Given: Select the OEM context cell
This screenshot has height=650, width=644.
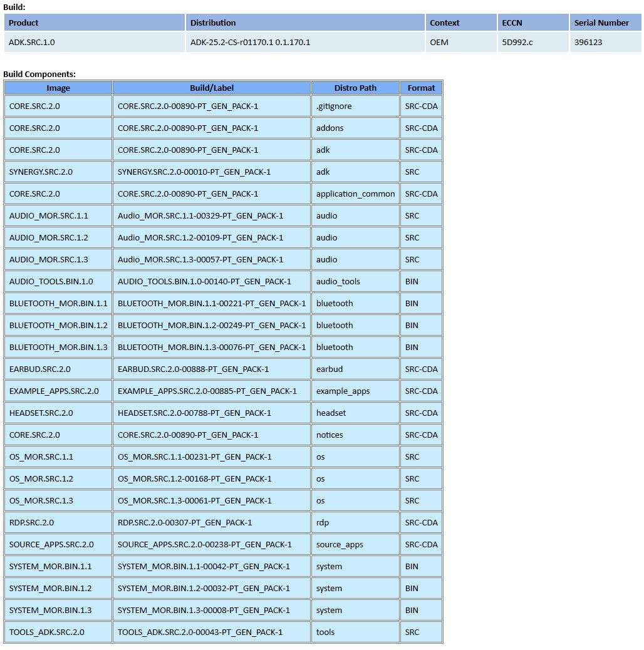Looking at the screenshot, I should click(439, 43).
